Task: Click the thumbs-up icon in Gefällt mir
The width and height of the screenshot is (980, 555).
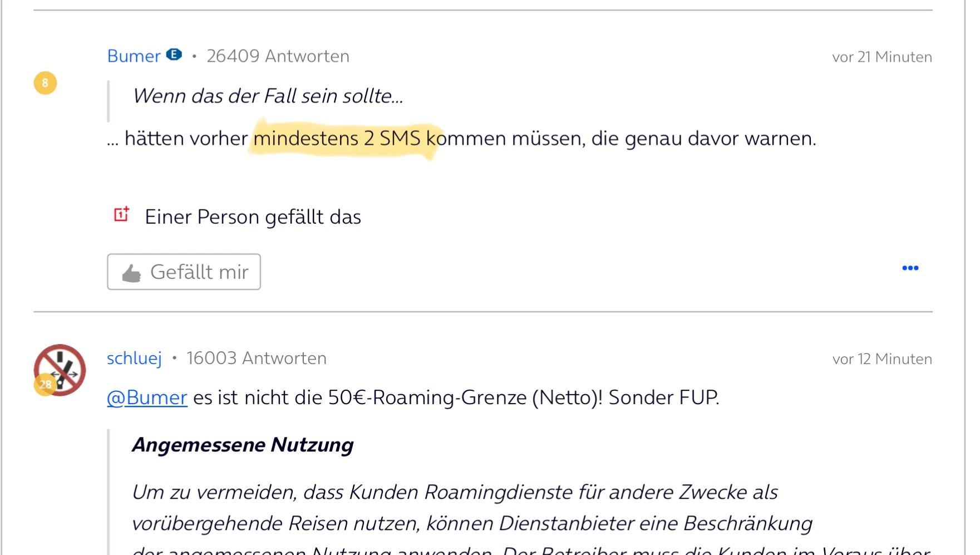Action: [x=132, y=273]
